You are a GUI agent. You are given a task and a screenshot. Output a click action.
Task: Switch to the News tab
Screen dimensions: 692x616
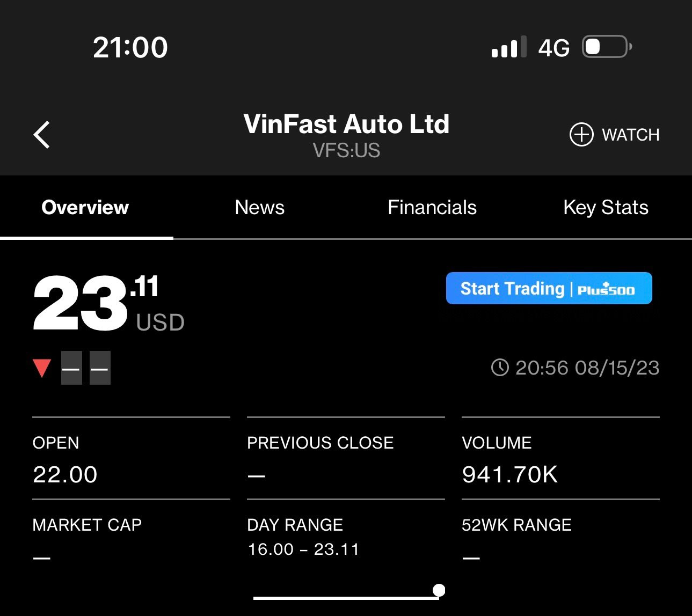click(x=260, y=207)
